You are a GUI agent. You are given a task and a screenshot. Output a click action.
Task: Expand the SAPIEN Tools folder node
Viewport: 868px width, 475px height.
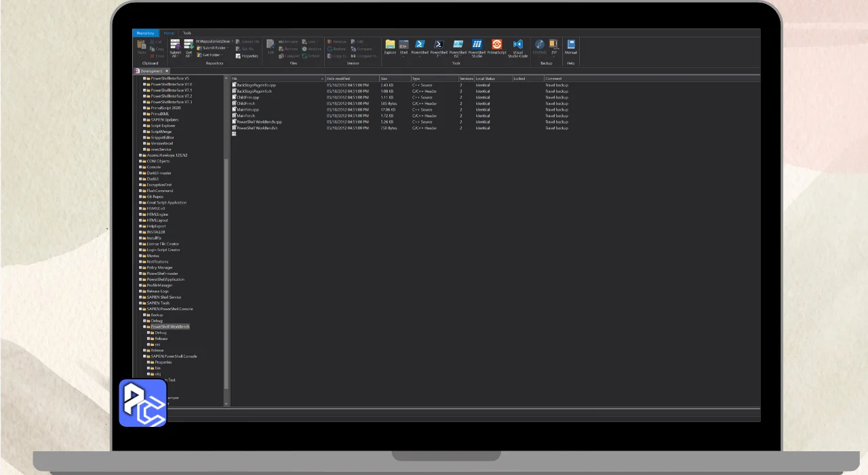pos(140,303)
